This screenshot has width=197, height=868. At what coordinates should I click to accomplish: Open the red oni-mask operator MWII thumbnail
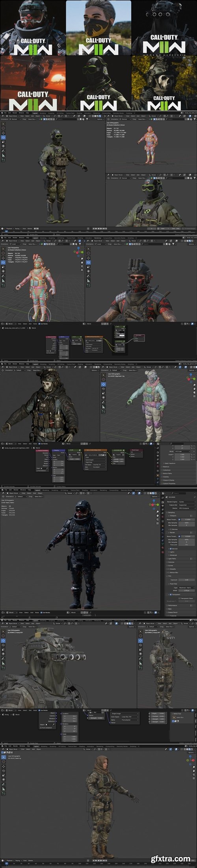[x=33, y=28]
